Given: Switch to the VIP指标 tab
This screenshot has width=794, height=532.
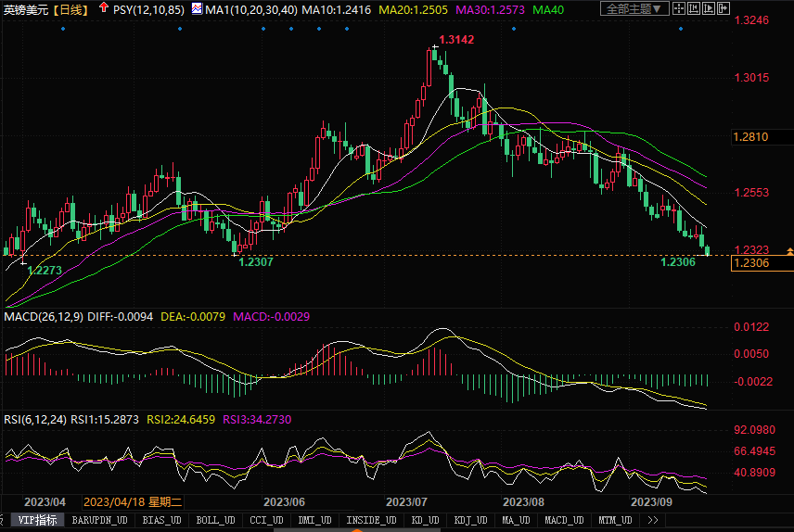Looking at the screenshot, I should (x=39, y=521).
